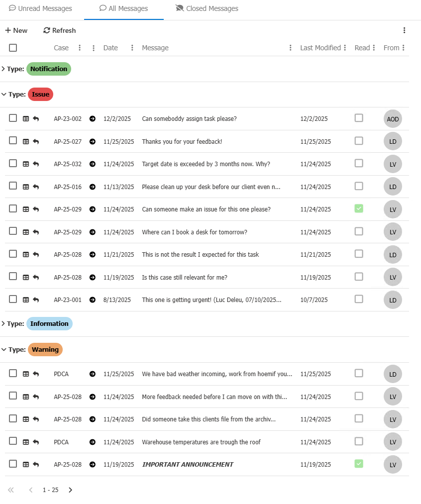421x504 pixels.
Task: Open Case column options menu
Action: pos(80,48)
